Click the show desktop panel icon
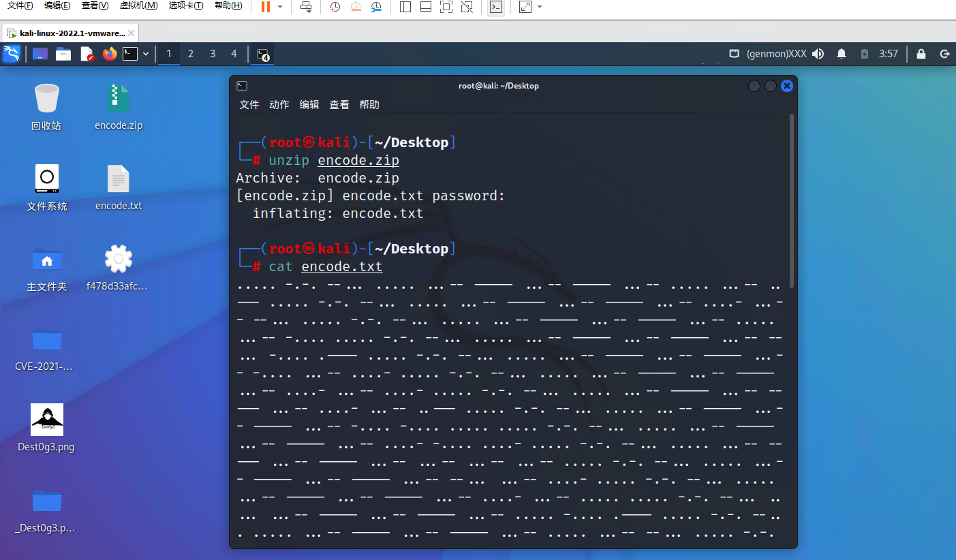 40,54
